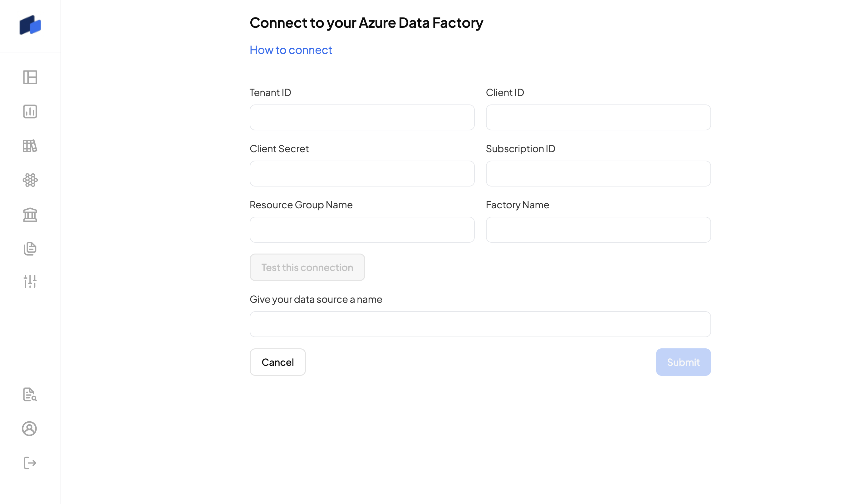The width and height of the screenshot is (854, 504).
Task: Open the bank building icon in sidebar
Action: [30, 215]
